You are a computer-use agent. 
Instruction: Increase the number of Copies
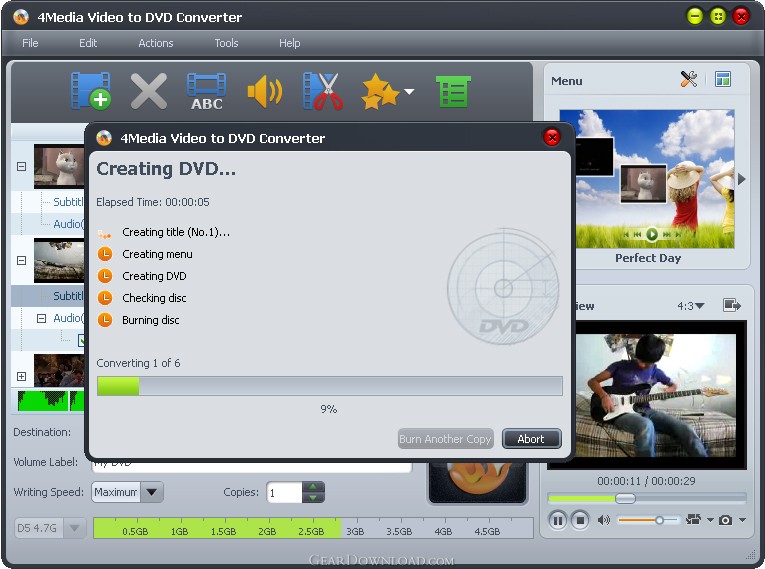pyautogui.click(x=313, y=487)
